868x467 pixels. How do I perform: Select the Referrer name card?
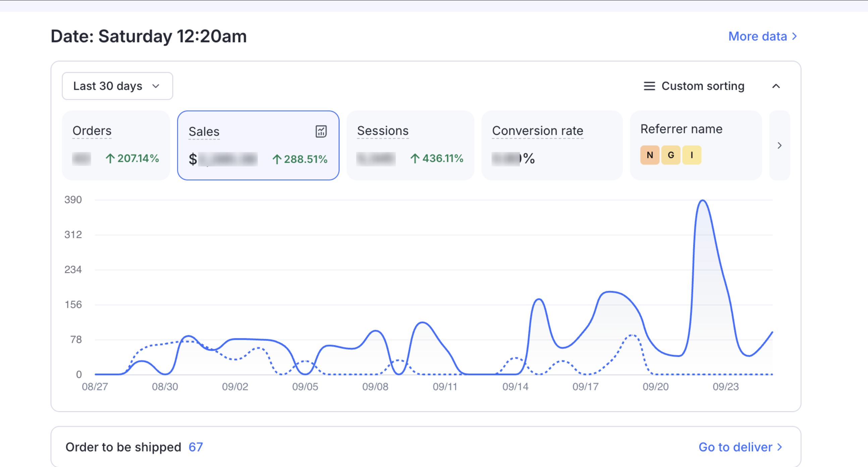pyautogui.click(x=696, y=145)
